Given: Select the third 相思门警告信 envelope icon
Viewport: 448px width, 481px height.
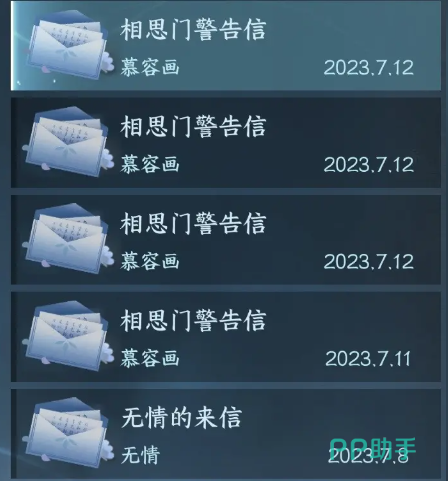Looking at the screenshot, I should point(68,239).
